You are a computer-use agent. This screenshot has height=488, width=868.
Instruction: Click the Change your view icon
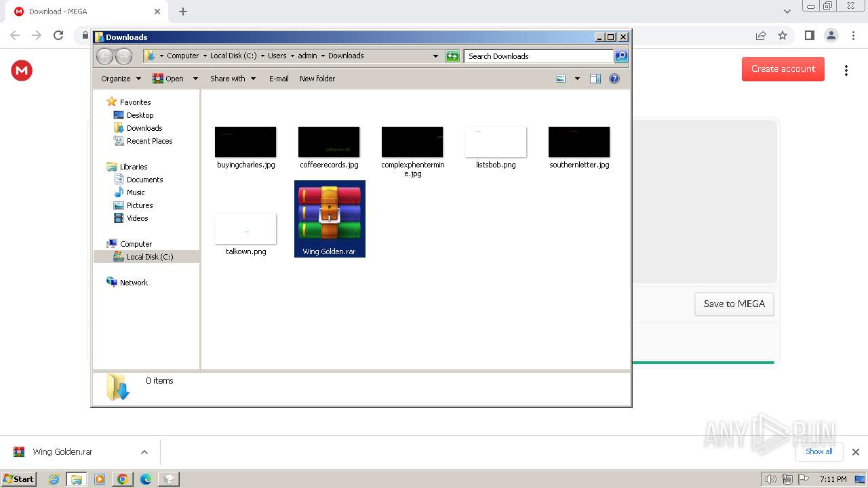click(561, 79)
